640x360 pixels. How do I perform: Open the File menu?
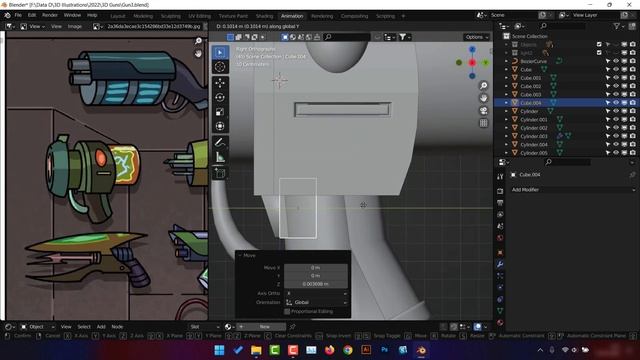point(18,15)
